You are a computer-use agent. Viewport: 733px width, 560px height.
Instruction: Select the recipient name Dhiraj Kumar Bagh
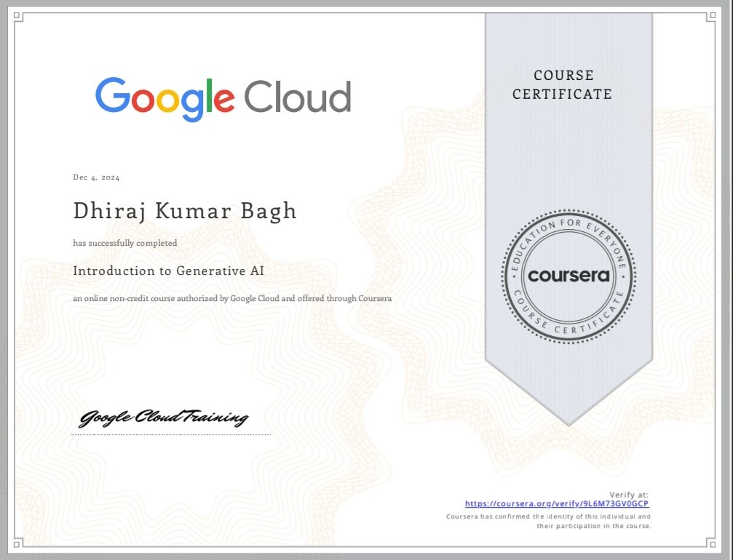point(185,211)
